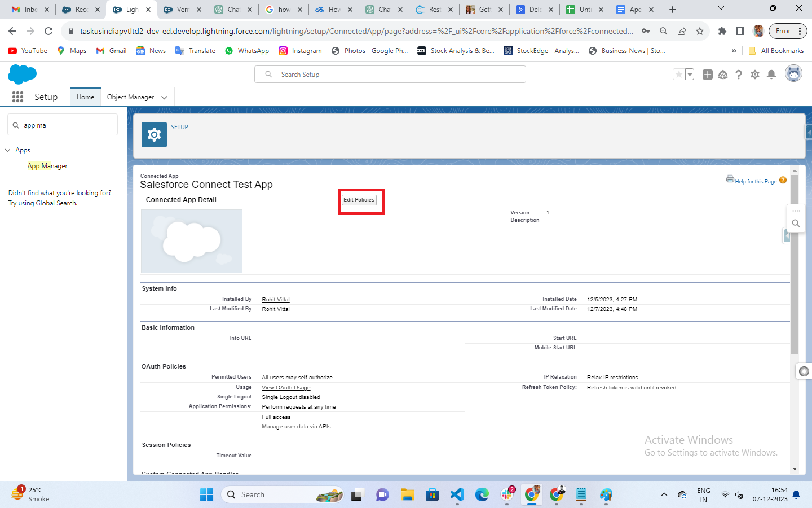Expand the Object Manager dropdown chevron
This screenshot has height=508, width=812.
[164, 98]
